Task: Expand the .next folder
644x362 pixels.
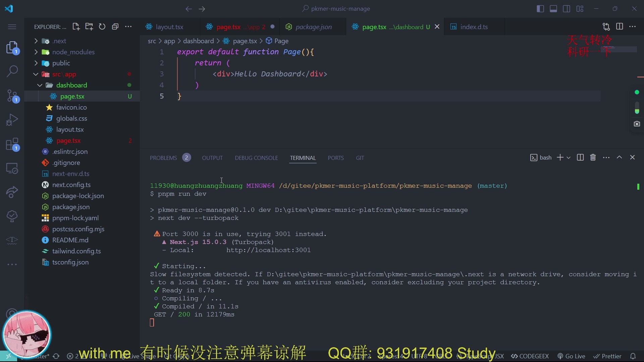Action: click(36, 41)
